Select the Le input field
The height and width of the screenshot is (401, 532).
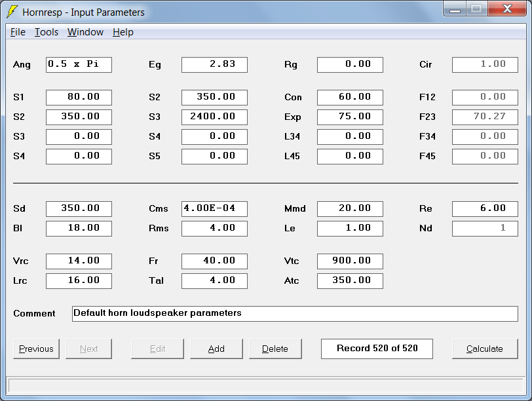pos(350,228)
